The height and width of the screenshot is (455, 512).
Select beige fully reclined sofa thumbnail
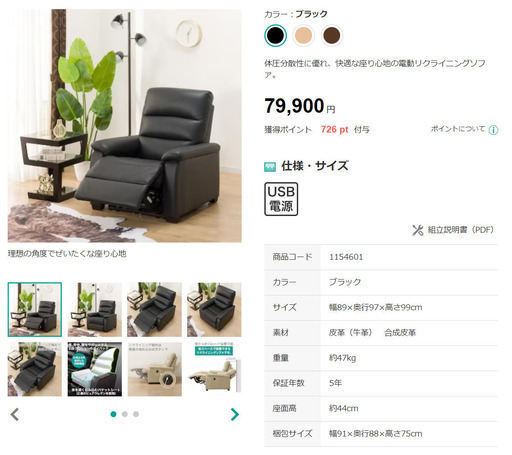pyautogui.click(x=214, y=369)
